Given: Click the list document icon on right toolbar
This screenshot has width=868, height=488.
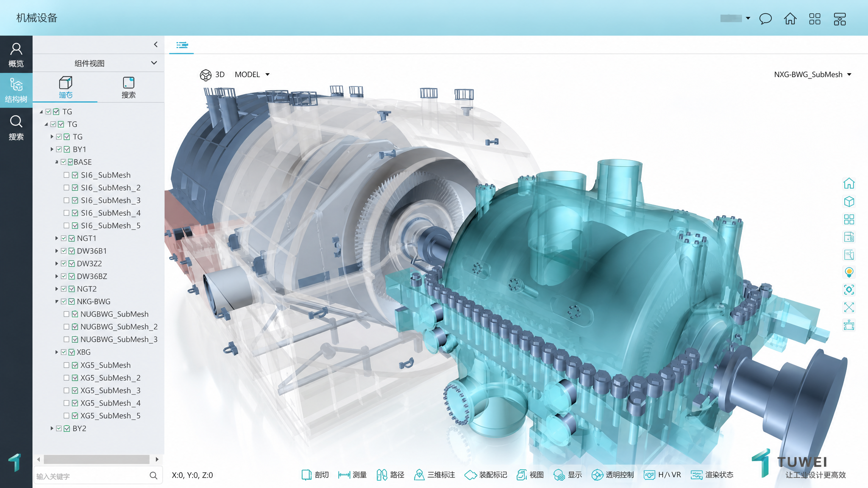Looking at the screenshot, I should [849, 255].
